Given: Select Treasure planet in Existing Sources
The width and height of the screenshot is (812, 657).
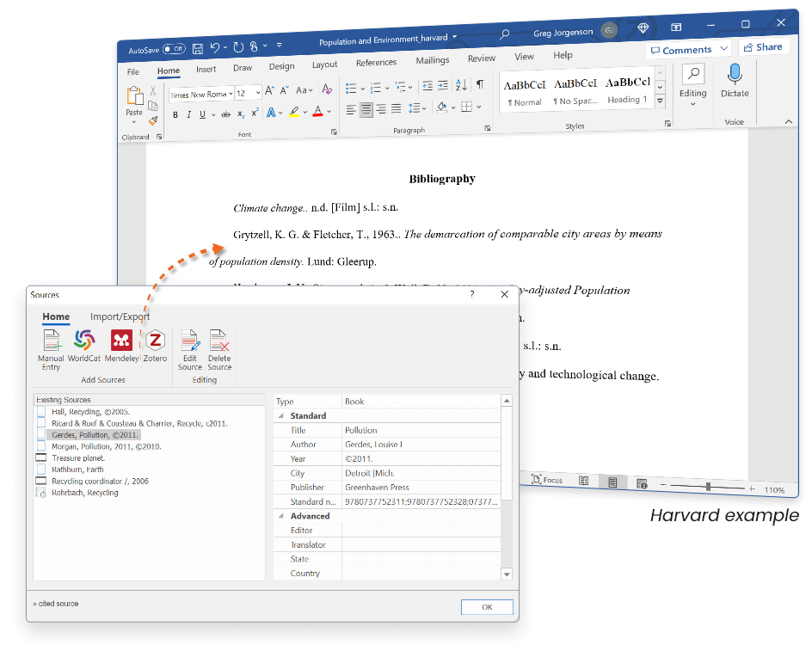Looking at the screenshot, I should 77,457.
